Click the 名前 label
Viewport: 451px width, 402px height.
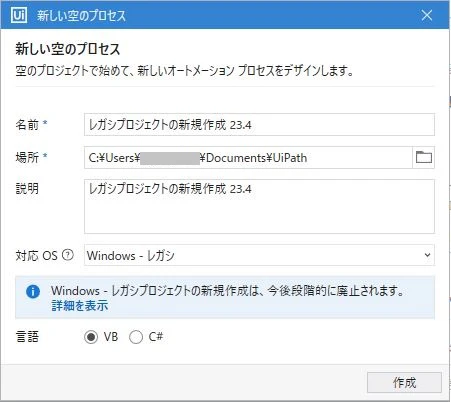point(27,124)
